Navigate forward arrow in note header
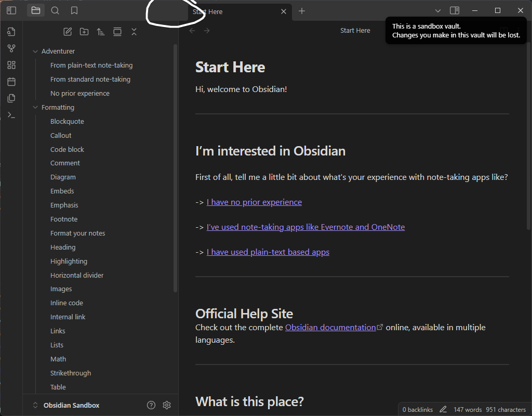 tap(207, 31)
